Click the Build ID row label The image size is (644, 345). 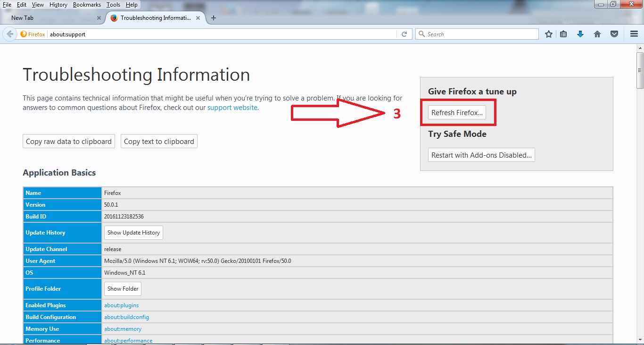click(63, 217)
